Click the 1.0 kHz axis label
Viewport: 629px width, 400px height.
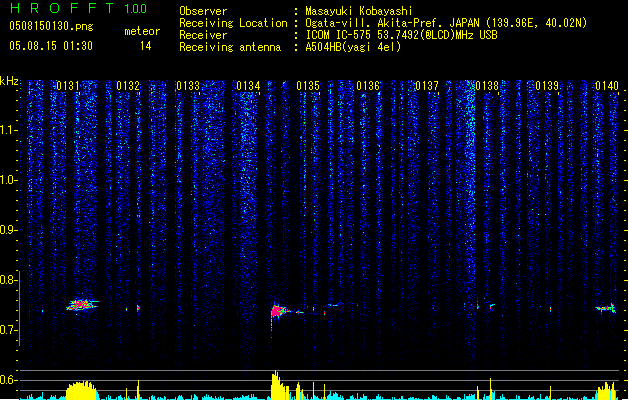pyautogui.click(x=9, y=180)
